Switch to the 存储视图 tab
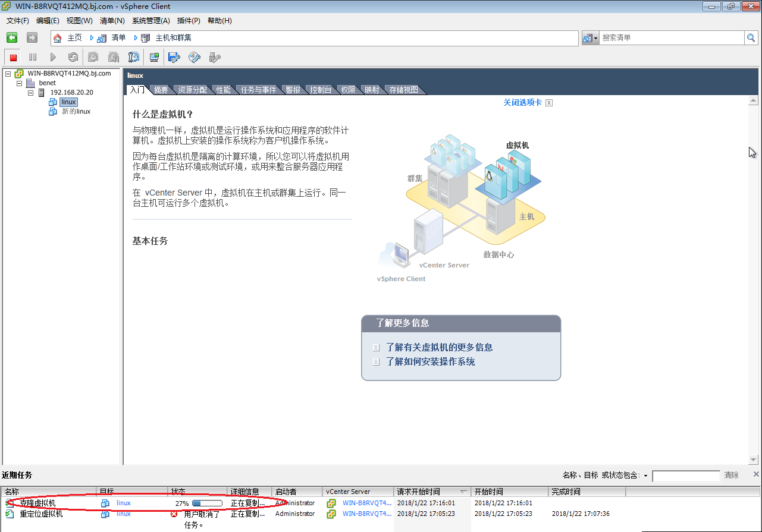 [403, 90]
